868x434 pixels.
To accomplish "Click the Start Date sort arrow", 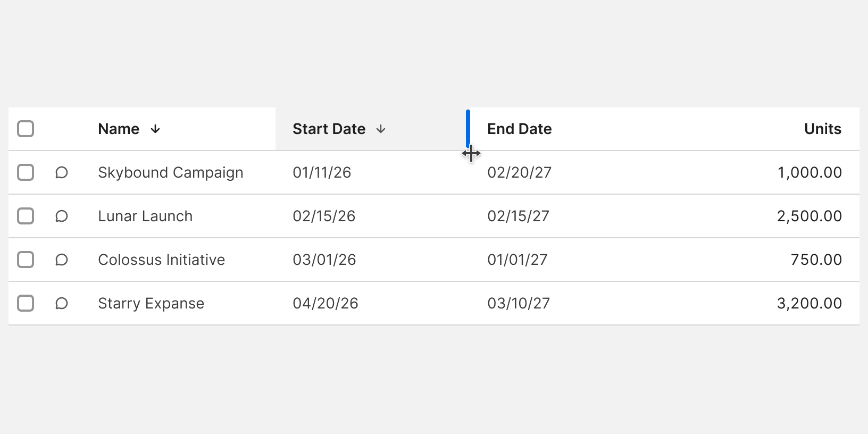I will pyautogui.click(x=381, y=129).
